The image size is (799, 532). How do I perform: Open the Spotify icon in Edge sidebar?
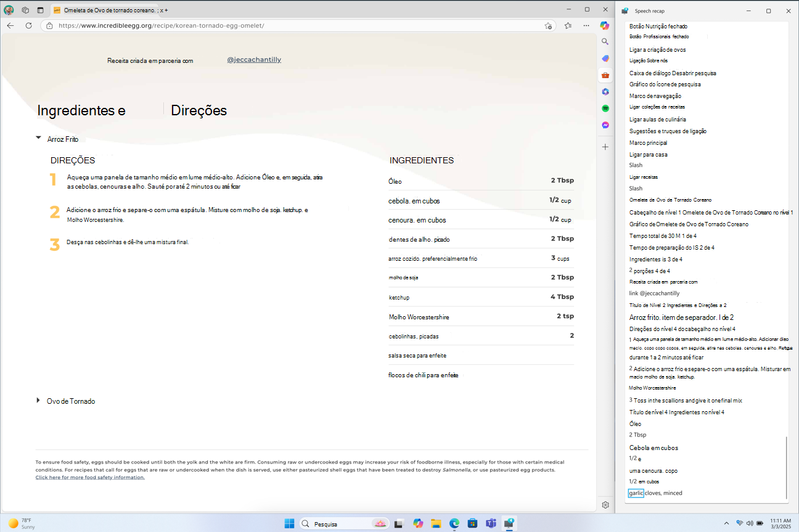[605, 108]
